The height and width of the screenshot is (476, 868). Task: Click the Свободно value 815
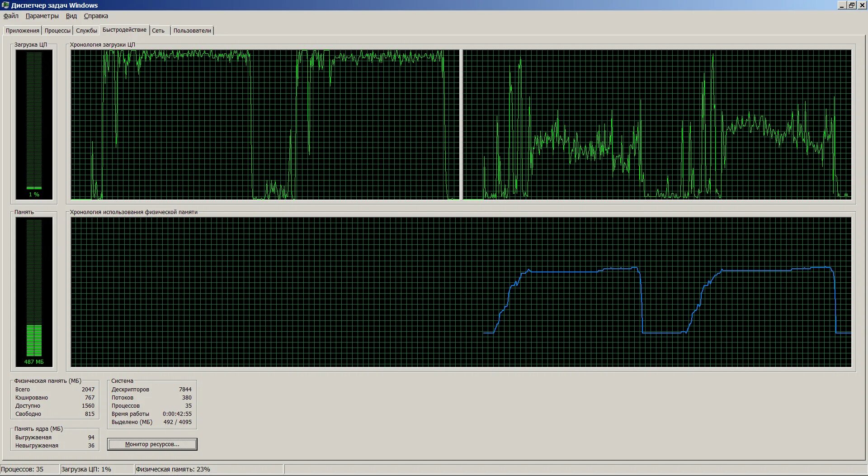point(90,414)
